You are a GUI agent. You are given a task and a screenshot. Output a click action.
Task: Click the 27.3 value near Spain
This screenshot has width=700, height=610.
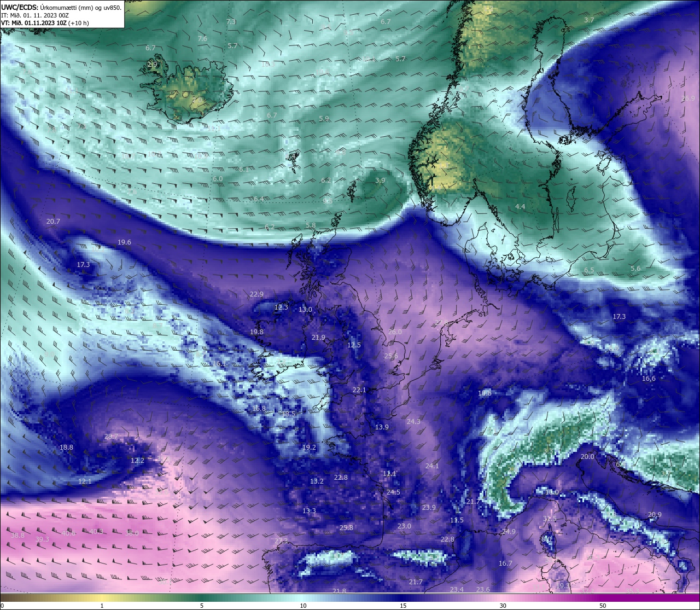pyautogui.click(x=281, y=541)
